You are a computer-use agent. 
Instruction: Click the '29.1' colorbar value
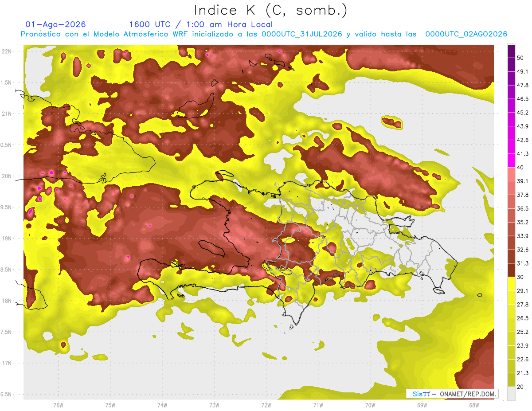pyautogui.click(x=523, y=291)
